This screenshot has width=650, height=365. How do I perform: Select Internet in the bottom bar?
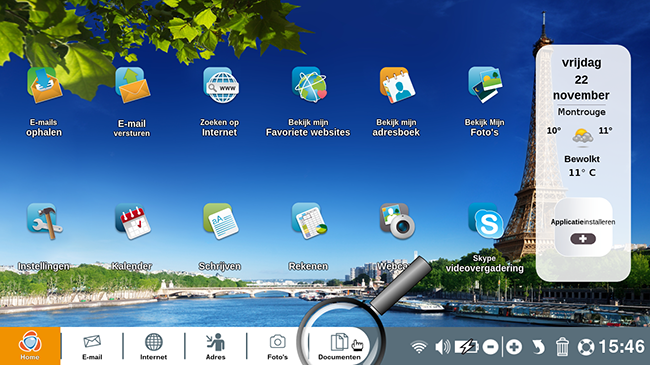pos(153,346)
